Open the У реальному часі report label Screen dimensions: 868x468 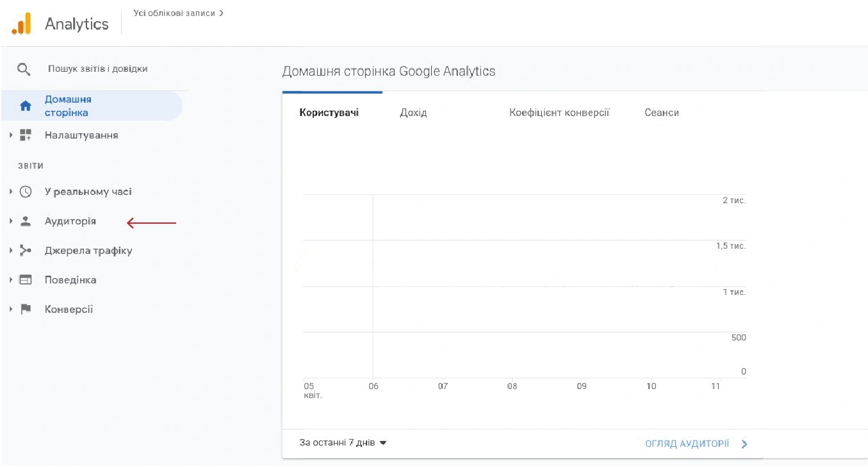pyautogui.click(x=88, y=192)
